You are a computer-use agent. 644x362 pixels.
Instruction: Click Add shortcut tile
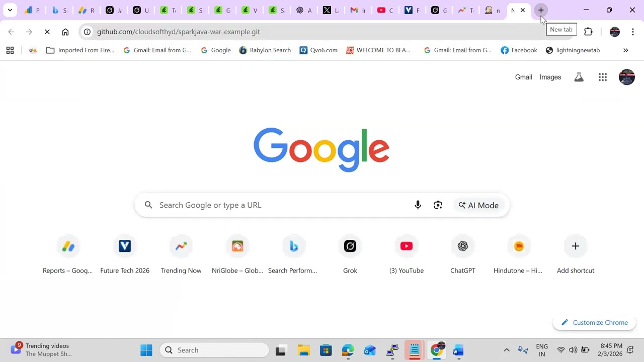[x=576, y=255]
